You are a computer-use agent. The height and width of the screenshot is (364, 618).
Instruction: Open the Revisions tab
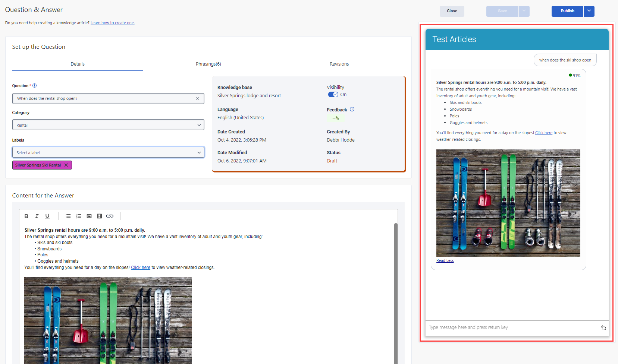[339, 64]
